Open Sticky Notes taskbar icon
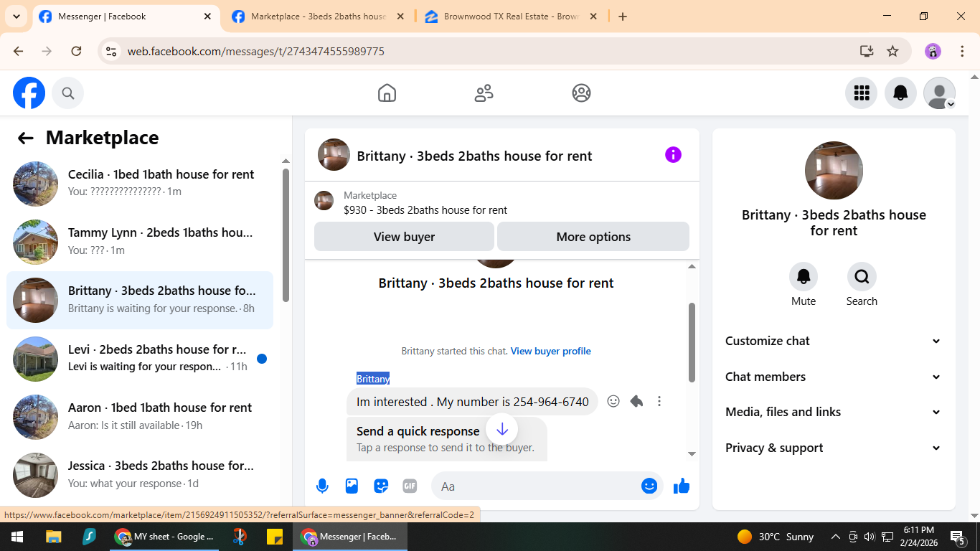This screenshot has width=980, height=551. (x=275, y=537)
